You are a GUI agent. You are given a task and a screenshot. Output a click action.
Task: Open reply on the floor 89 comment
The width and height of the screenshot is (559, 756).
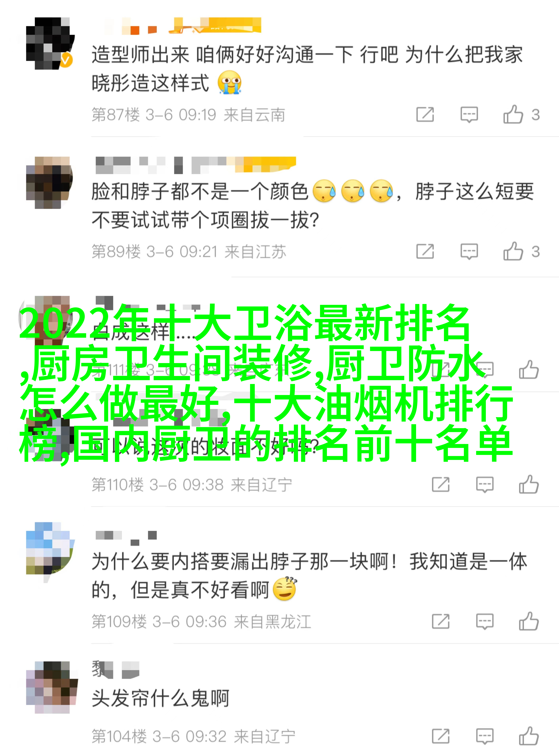point(469,251)
